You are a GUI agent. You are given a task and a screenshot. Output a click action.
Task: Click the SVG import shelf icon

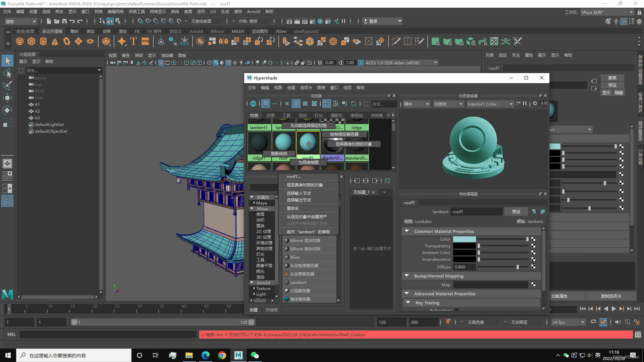tap(145, 41)
